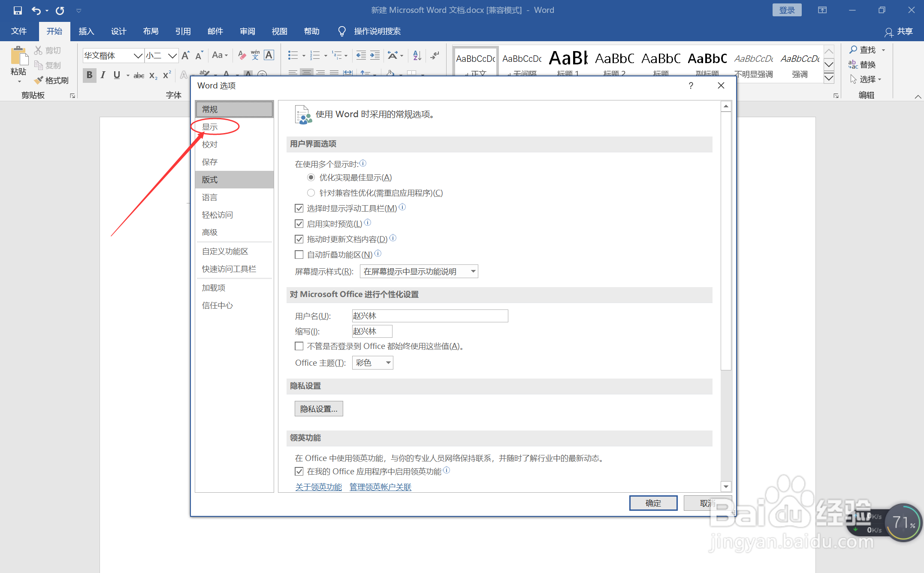Select 高级 Advanced in options list
The width and height of the screenshot is (924, 573).
[234, 233]
